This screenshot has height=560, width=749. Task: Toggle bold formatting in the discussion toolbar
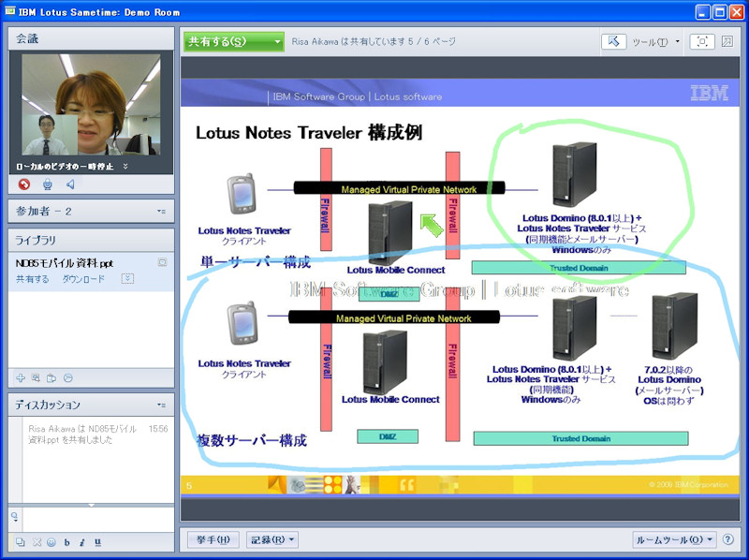(66, 541)
